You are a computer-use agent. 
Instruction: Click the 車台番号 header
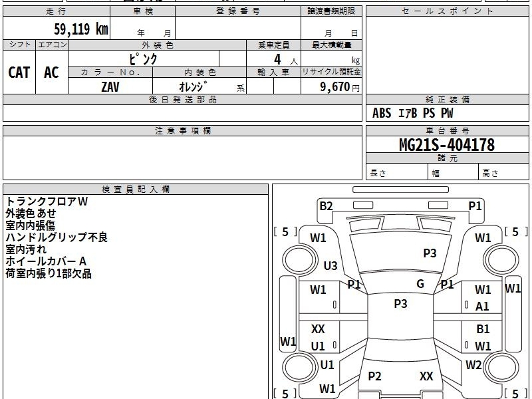(x=447, y=131)
